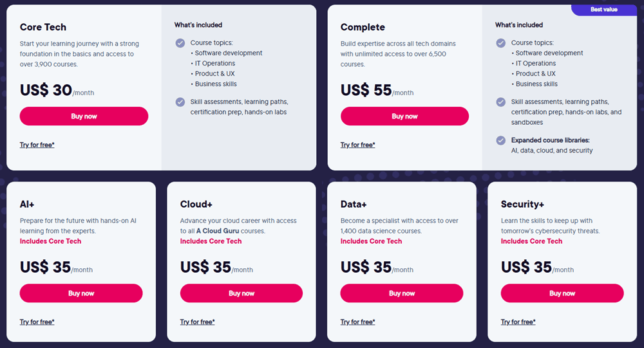
Task: Click the checkmark beside Core Tech skill assessments
Action: click(180, 102)
